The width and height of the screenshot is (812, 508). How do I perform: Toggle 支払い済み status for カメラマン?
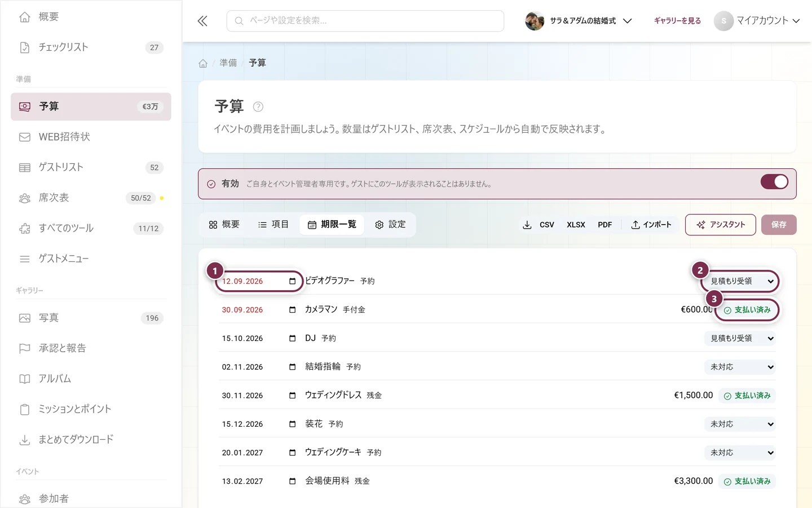click(x=747, y=310)
